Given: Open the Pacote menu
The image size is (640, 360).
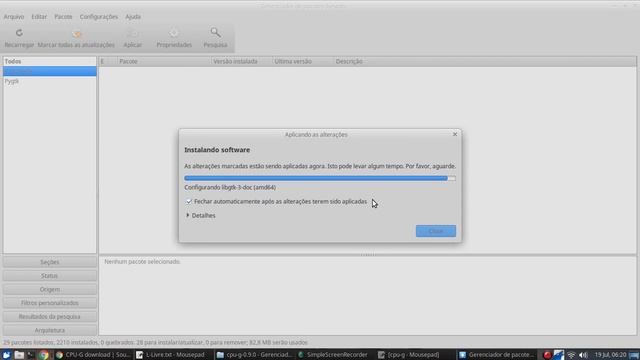Looking at the screenshot, I should click(x=63, y=17).
